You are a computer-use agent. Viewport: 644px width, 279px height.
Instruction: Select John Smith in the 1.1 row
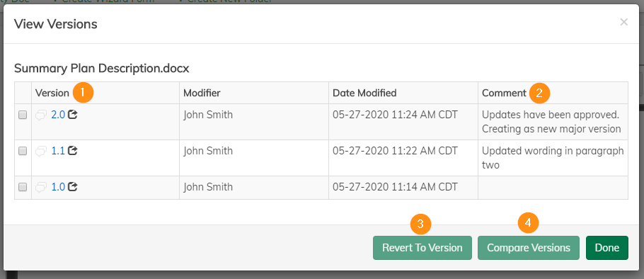click(x=208, y=152)
